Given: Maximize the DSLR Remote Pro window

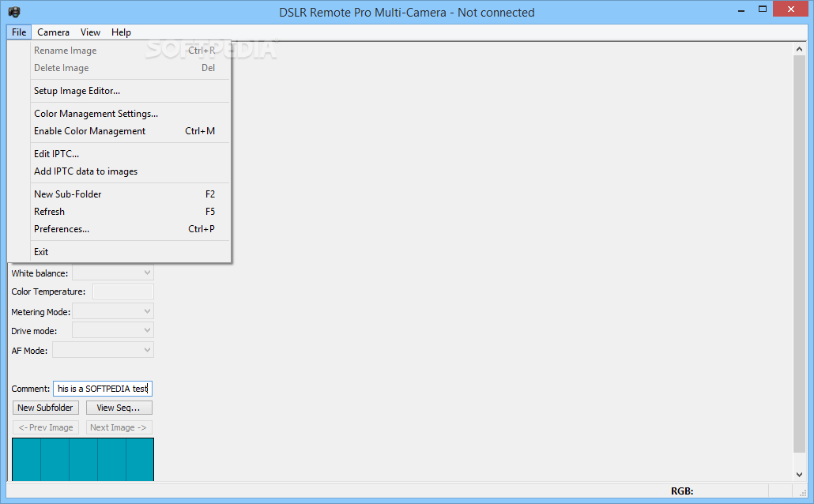Looking at the screenshot, I should click(x=762, y=9).
